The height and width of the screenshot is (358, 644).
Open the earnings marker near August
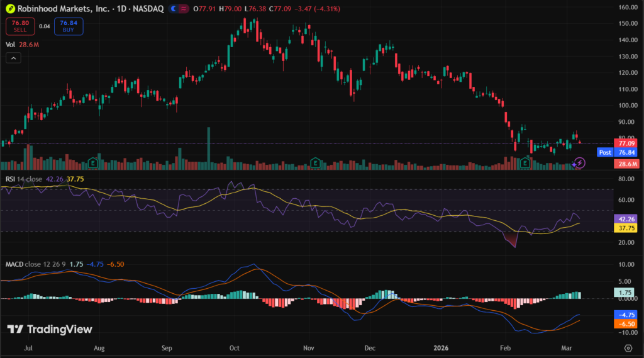(93, 162)
